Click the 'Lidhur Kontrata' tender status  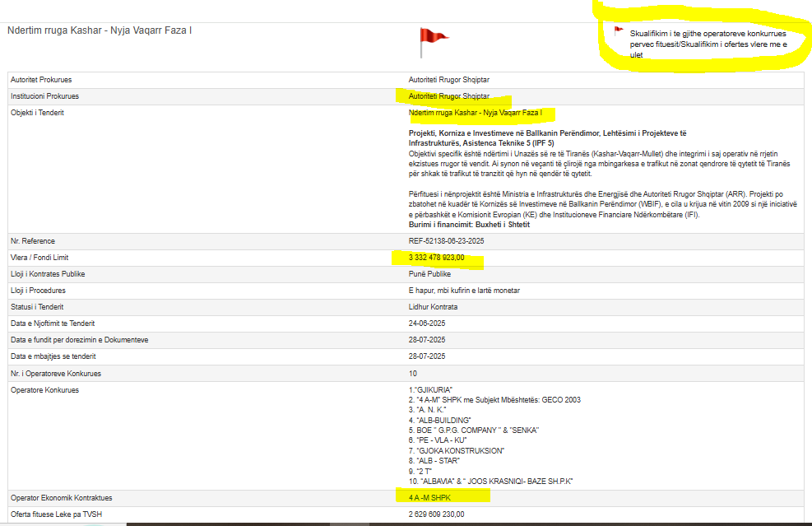click(433, 307)
